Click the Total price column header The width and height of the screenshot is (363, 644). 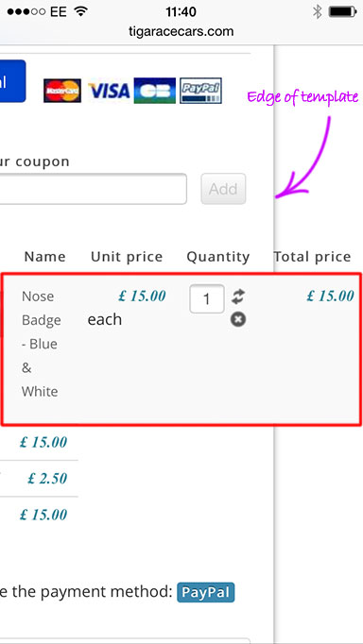click(313, 257)
